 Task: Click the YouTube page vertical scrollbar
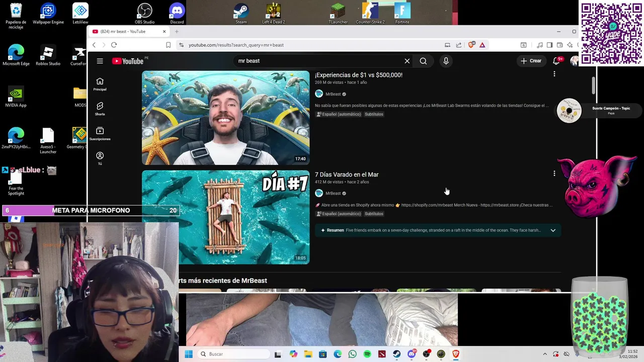[594, 85]
